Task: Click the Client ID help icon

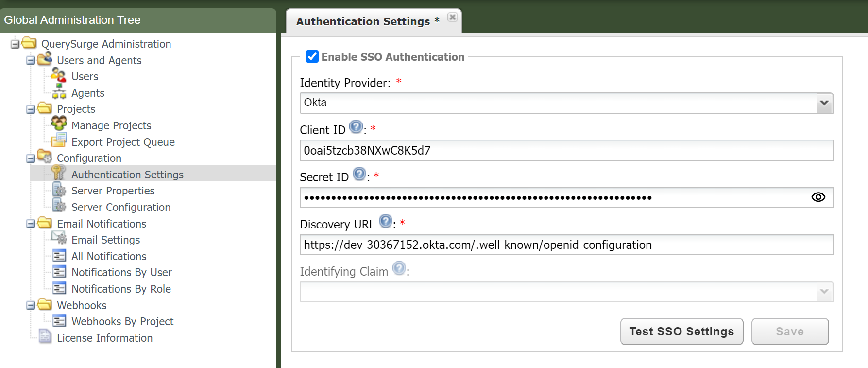Action: [356, 127]
